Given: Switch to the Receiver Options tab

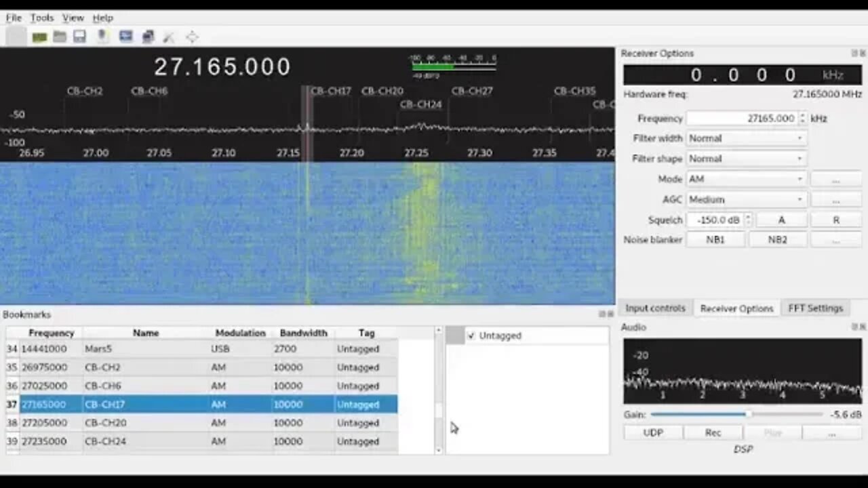Looking at the screenshot, I should (x=736, y=308).
